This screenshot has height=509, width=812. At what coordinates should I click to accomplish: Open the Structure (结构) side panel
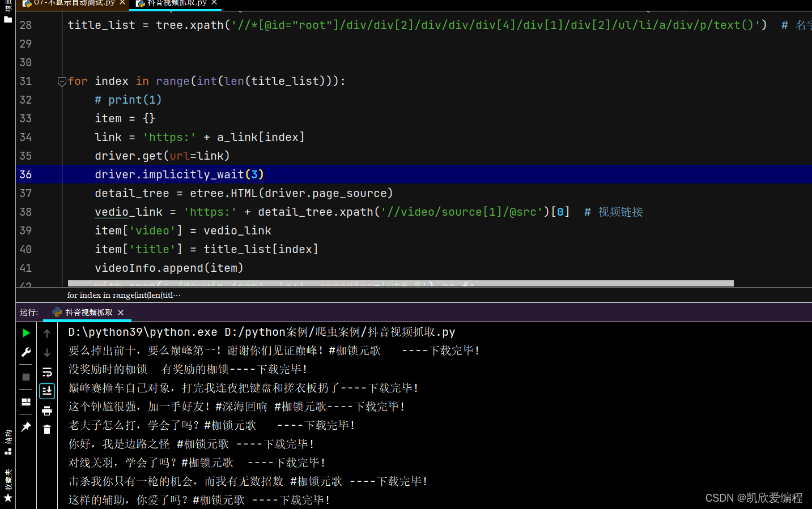[8, 443]
